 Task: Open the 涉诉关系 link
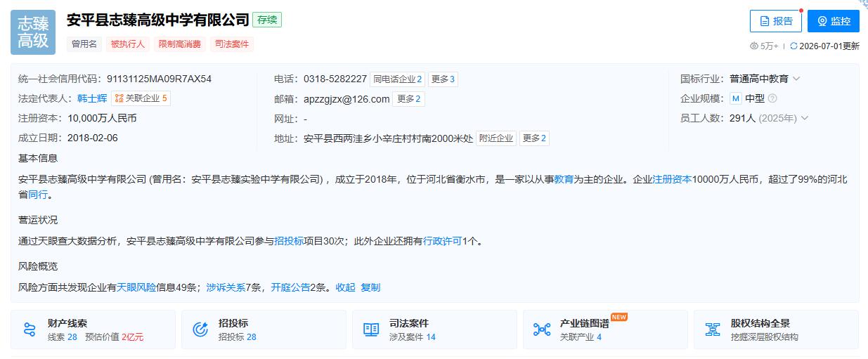tap(226, 287)
